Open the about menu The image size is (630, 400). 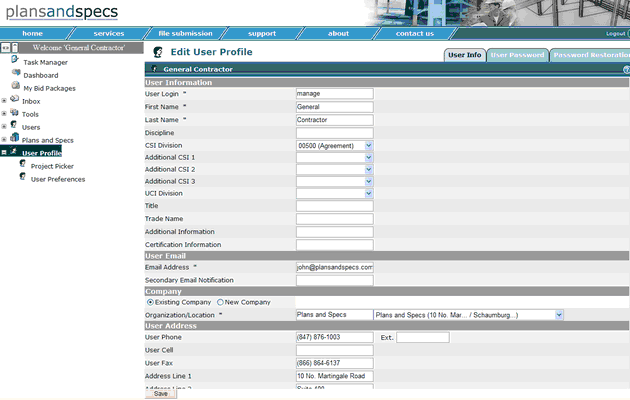click(338, 33)
